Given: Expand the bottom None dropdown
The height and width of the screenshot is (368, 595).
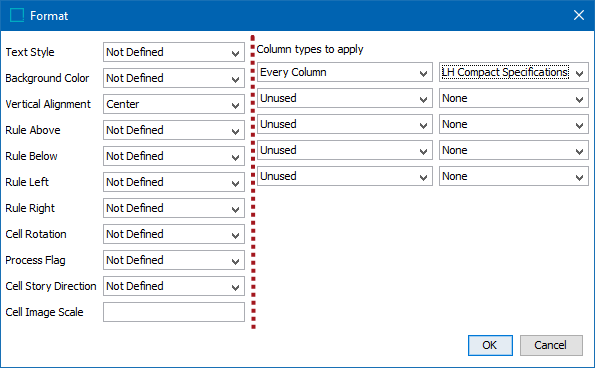Looking at the screenshot, I should pos(514,176).
